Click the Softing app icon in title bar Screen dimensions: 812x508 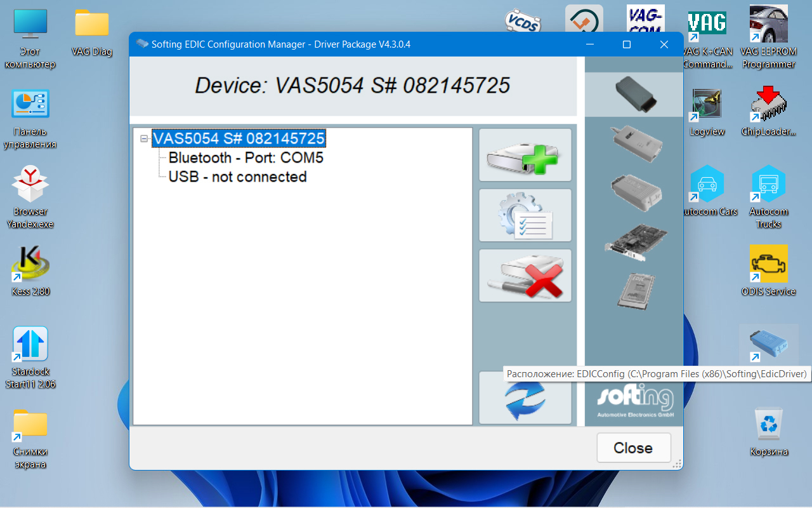[141, 44]
